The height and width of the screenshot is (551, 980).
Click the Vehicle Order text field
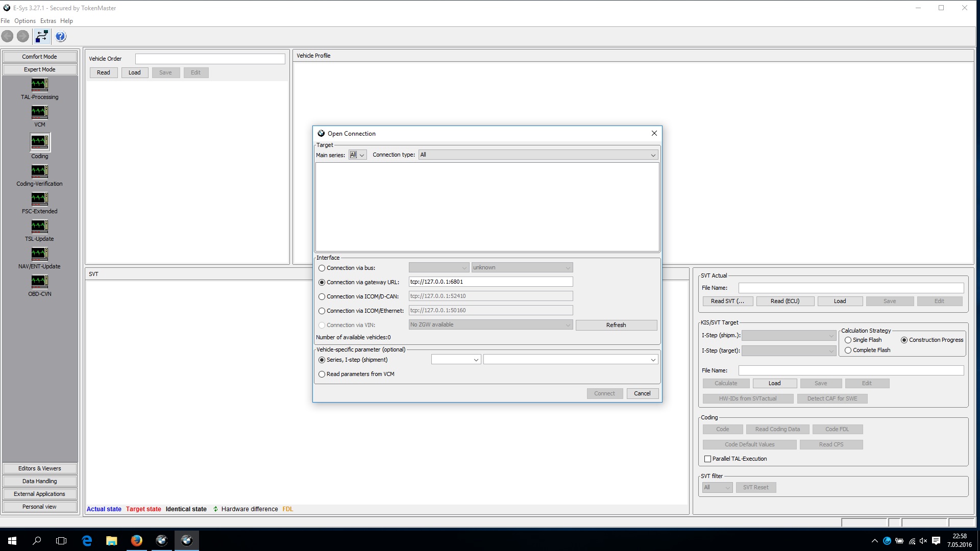tap(210, 59)
